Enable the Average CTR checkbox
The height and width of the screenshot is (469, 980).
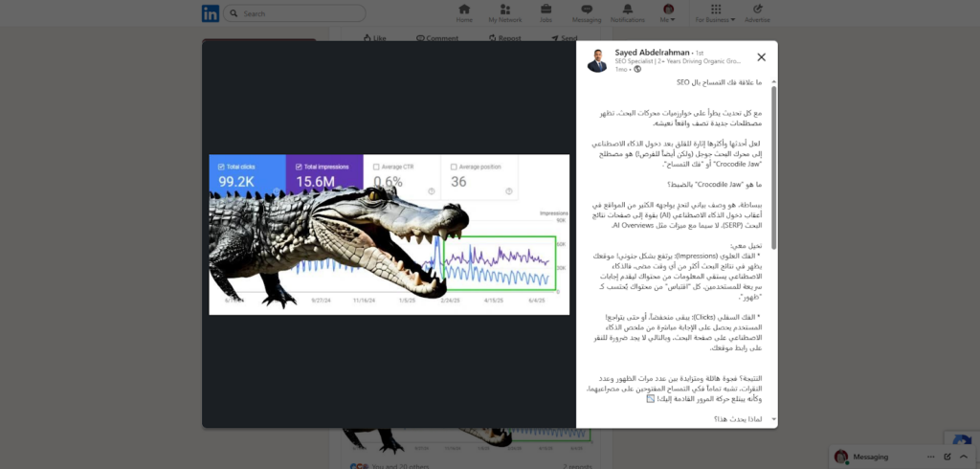click(x=377, y=166)
